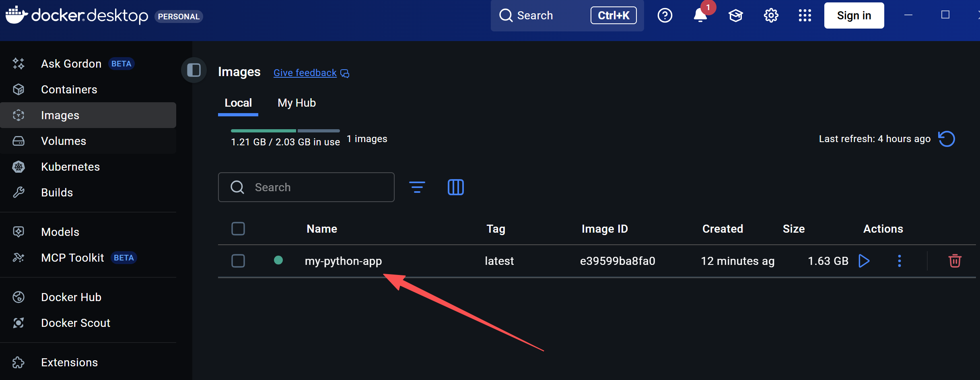This screenshot has width=980, height=380.
Task: Open the my-python-app image name
Action: pos(343,261)
